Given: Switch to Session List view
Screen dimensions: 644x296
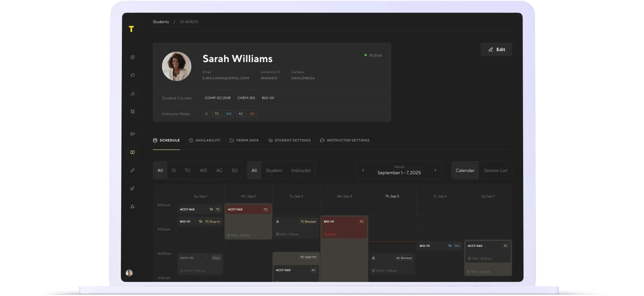Looking at the screenshot, I should click(495, 170).
